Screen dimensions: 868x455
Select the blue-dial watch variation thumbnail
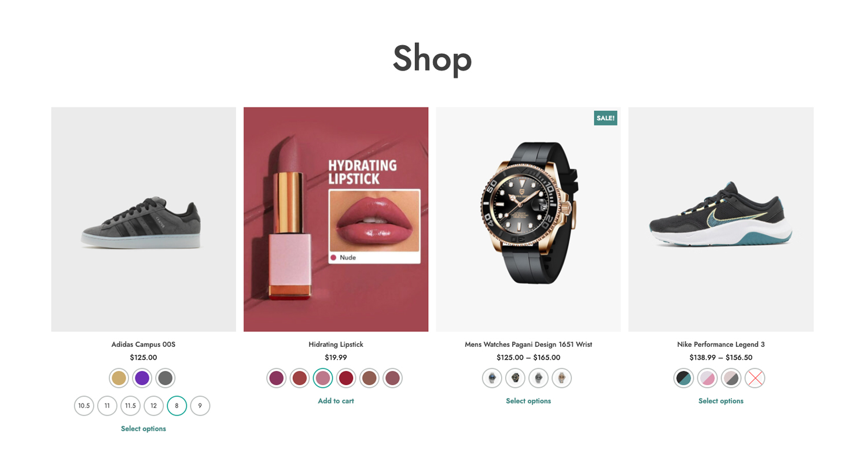pos(492,378)
